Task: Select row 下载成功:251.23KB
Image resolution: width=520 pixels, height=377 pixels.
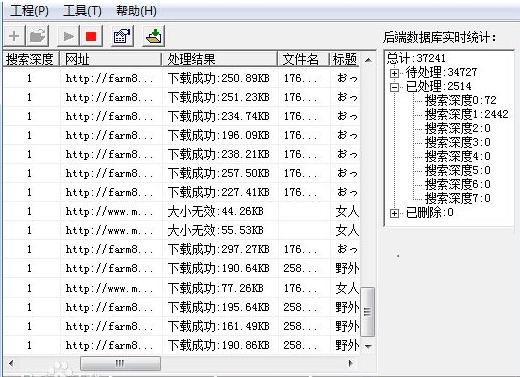Action: click(182, 97)
